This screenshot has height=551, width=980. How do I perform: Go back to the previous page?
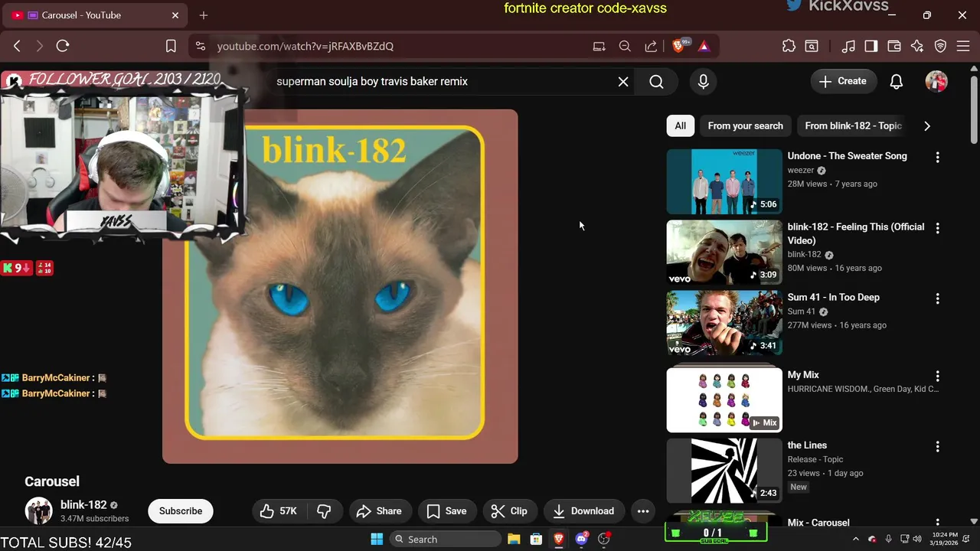(x=17, y=46)
